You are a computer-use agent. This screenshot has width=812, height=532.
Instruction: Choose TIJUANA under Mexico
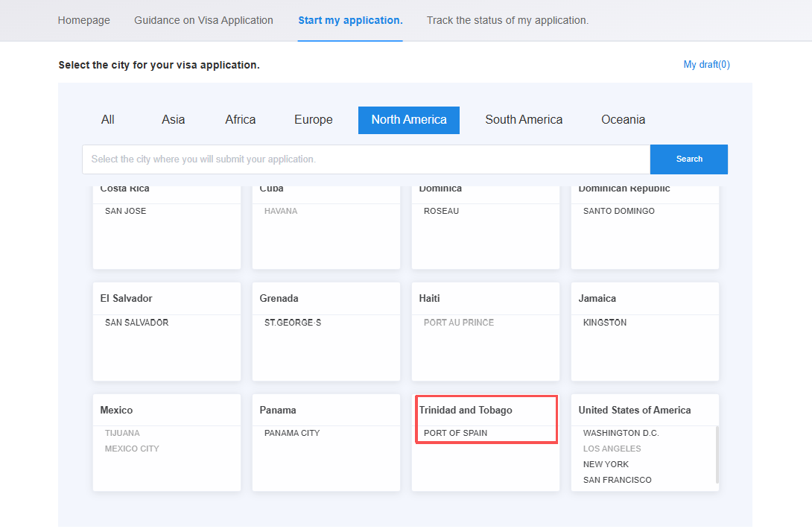point(122,433)
